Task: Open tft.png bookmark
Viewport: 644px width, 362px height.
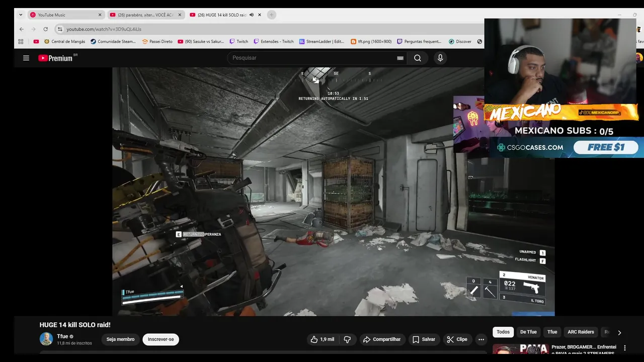Action: coord(371,42)
